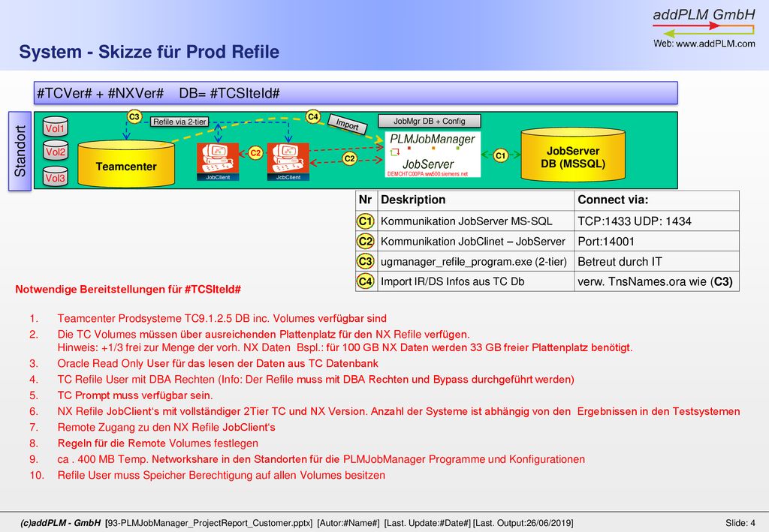The image size is (769, 532).
Task: Click list item 'NX Refile JobClient's mit vollständiger 2Tier'
Action: coord(399,411)
